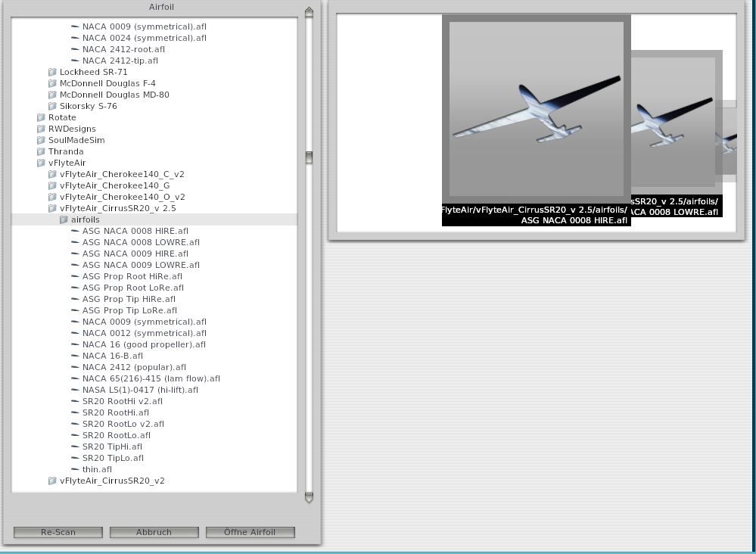Click the airfoil icon beside NACA 2412-tip.afl

75,61
